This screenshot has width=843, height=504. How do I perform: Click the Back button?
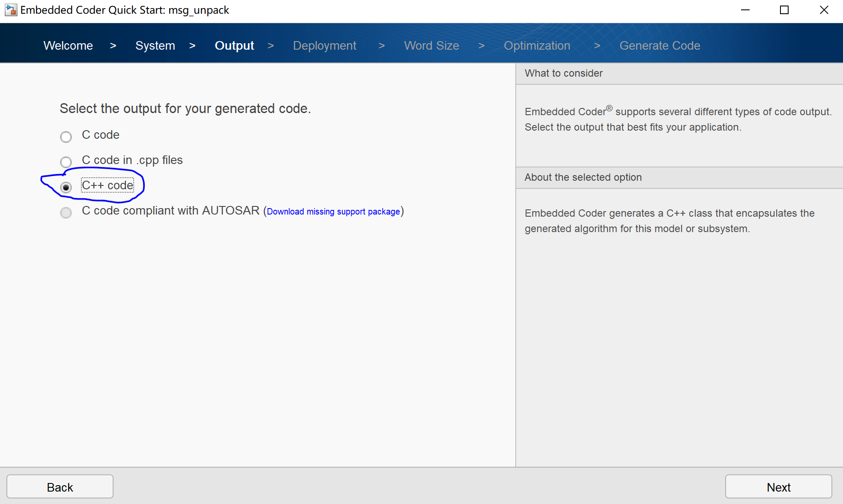(x=60, y=486)
